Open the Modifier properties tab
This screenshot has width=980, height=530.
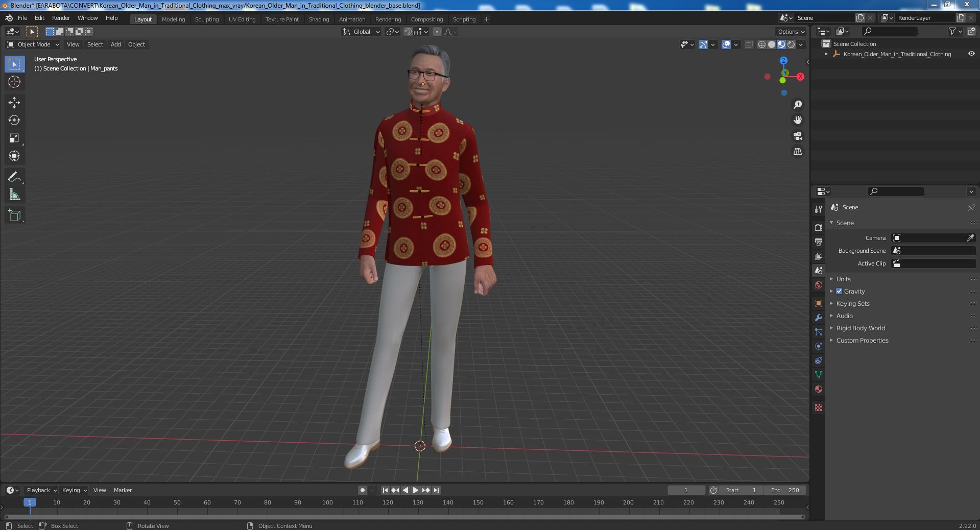point(819,318)
